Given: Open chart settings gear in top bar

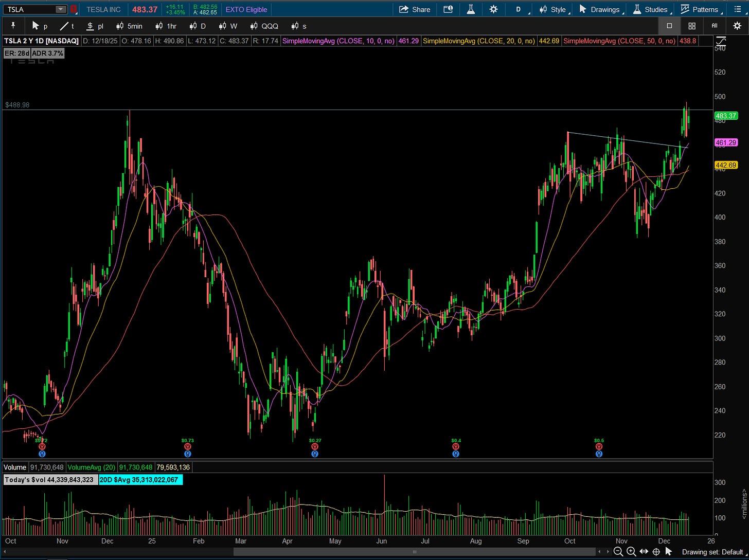Looking at the screenshot, I should coord(493,9).
